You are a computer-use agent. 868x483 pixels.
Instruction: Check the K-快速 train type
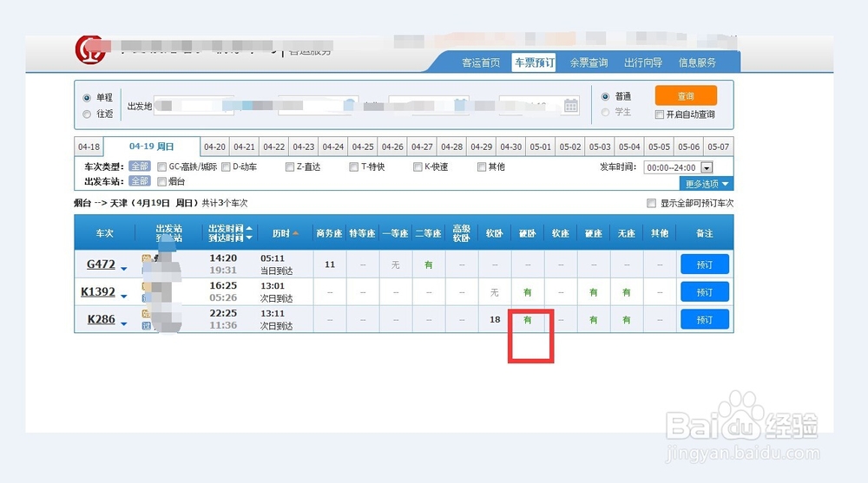(x=418, y=167)
